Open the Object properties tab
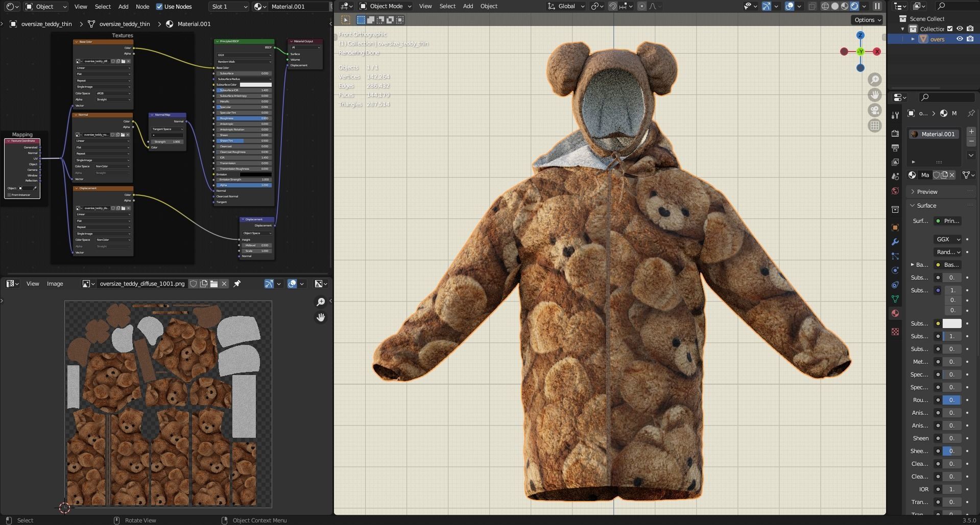980x525 pixels. [895, 228]
